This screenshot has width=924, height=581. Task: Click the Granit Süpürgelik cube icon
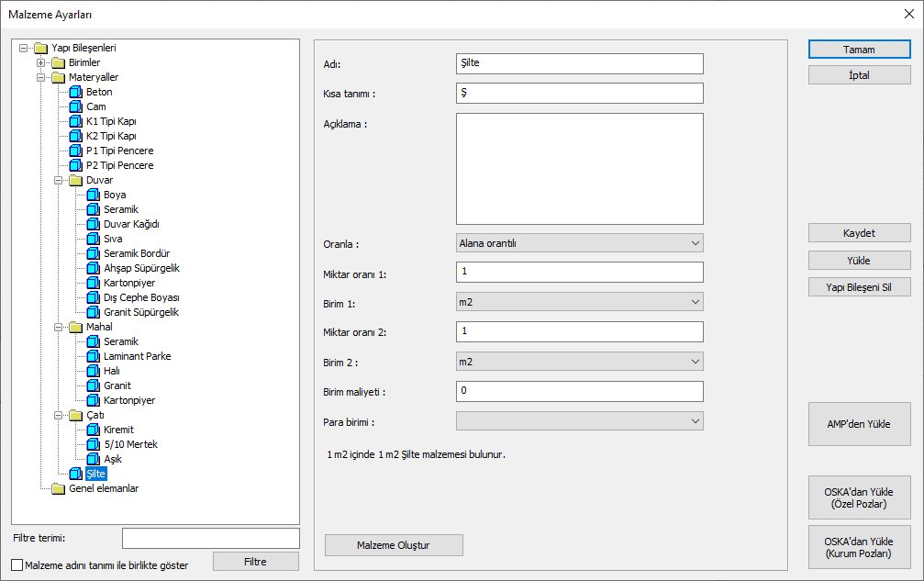click(94, 313)
